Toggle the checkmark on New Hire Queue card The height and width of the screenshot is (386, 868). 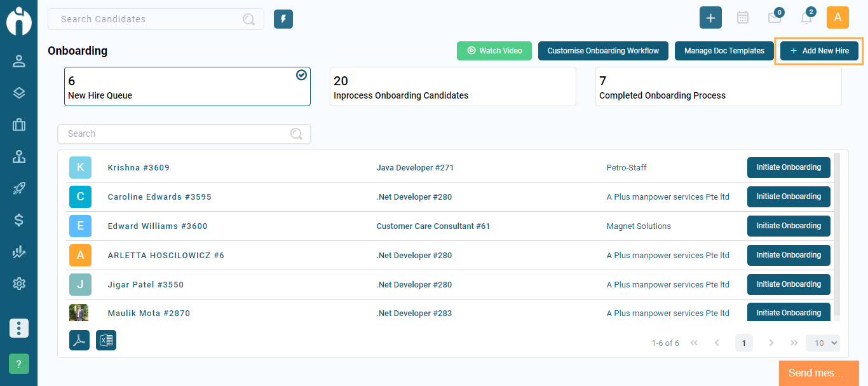click(x=301, y=75)
